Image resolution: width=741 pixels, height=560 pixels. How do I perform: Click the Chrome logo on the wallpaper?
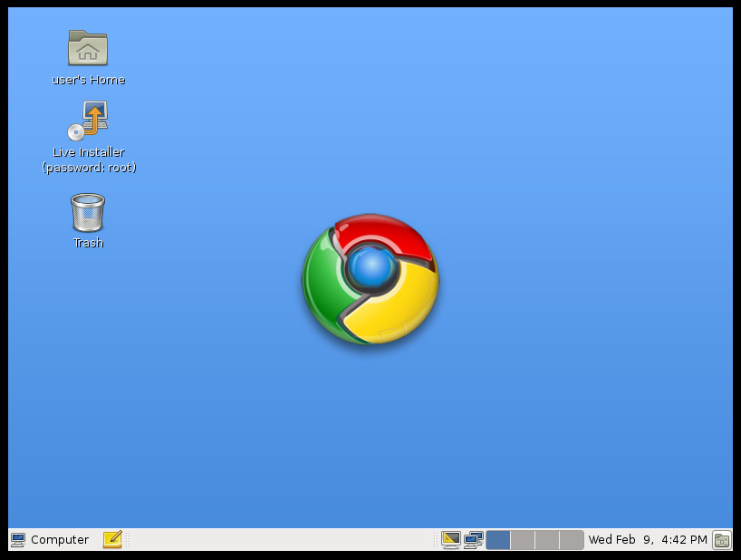point(370,278)
